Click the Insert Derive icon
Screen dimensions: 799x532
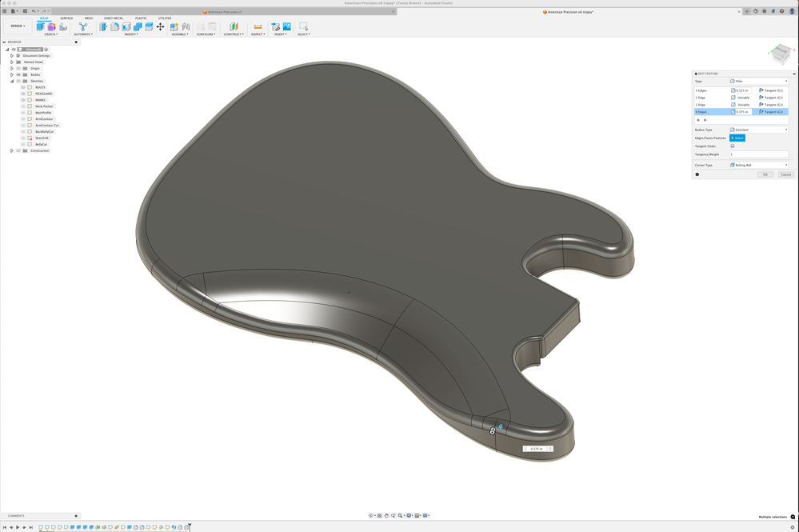pyautogui.click(x=275, y=26)
